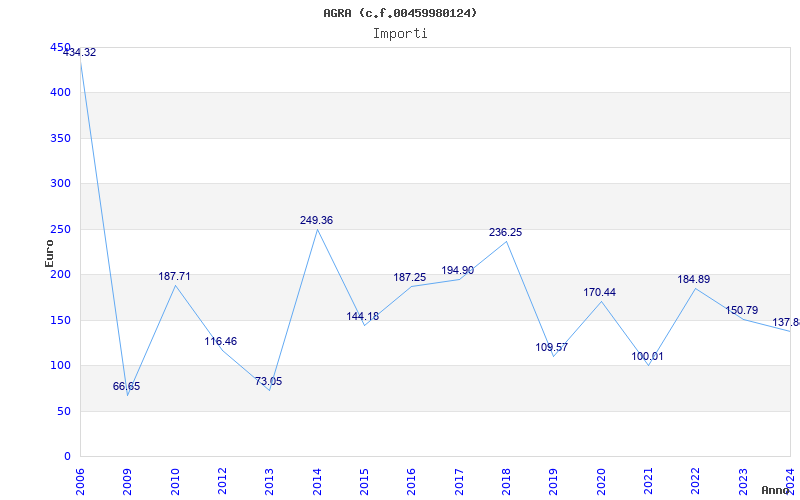Click the data label 236.25

506,232
